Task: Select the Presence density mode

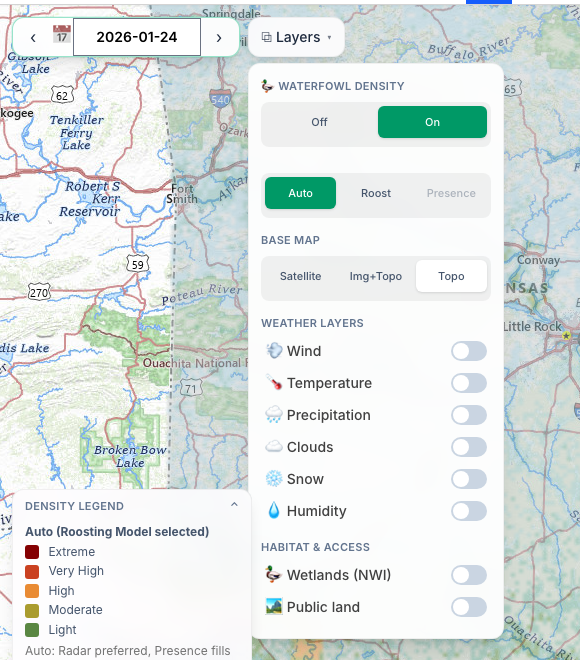Action: coord(451,193)
